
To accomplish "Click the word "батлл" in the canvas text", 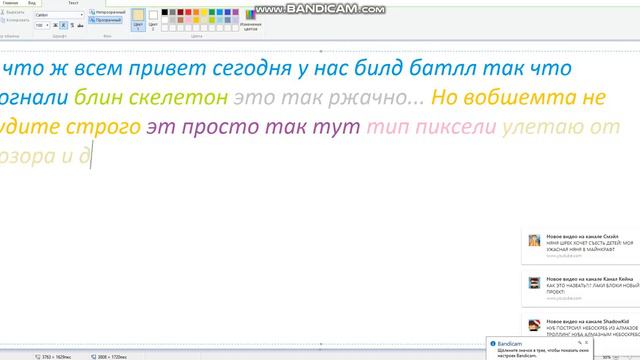I will click(443, 68).
